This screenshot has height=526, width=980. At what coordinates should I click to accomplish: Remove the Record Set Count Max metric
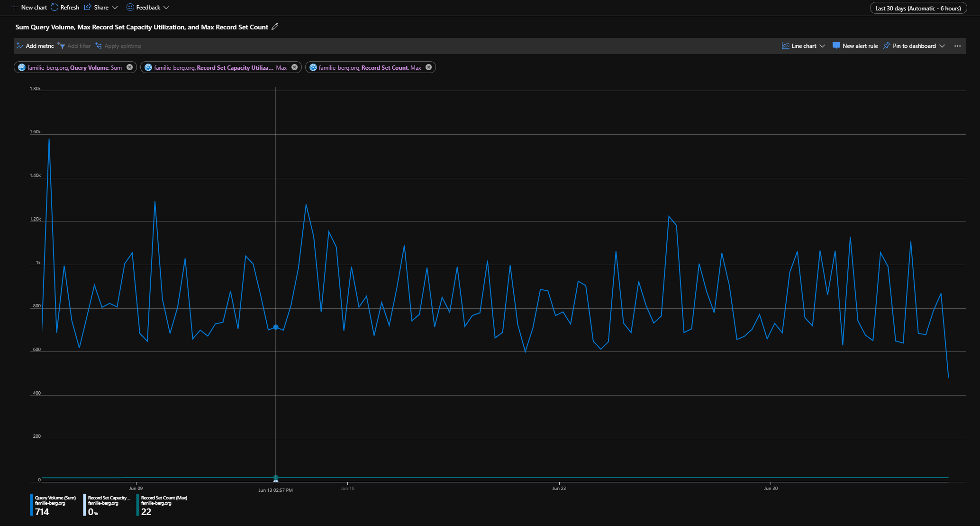428,67
